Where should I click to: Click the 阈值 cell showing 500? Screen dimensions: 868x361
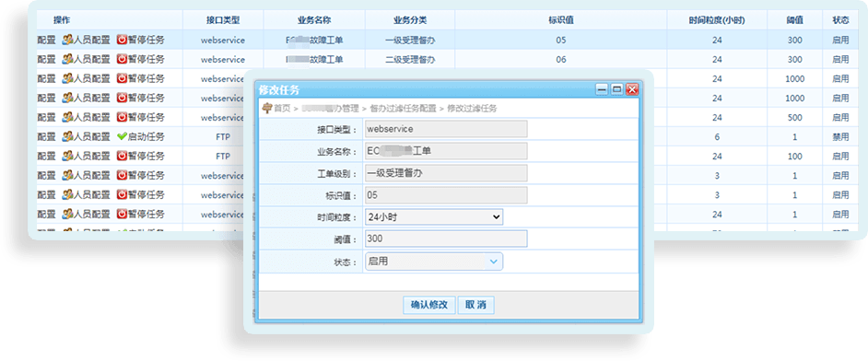click(x=795, y=118)
